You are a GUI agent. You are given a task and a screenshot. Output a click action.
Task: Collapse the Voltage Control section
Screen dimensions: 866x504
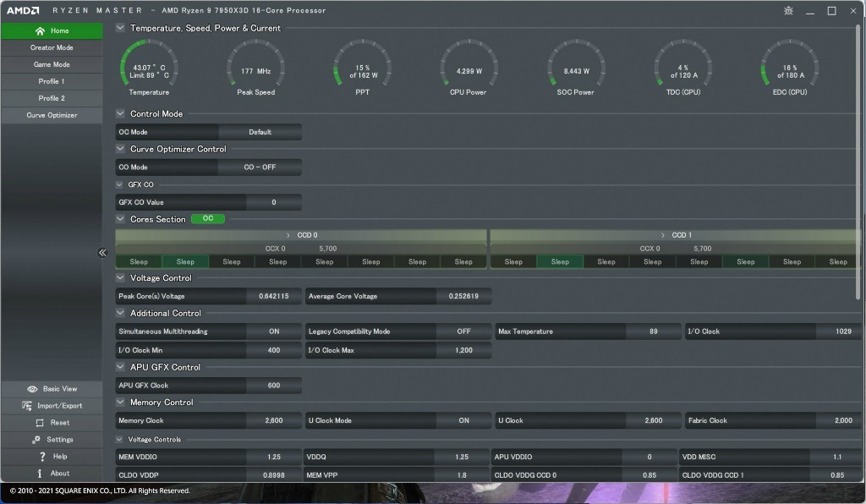[120, 278]
